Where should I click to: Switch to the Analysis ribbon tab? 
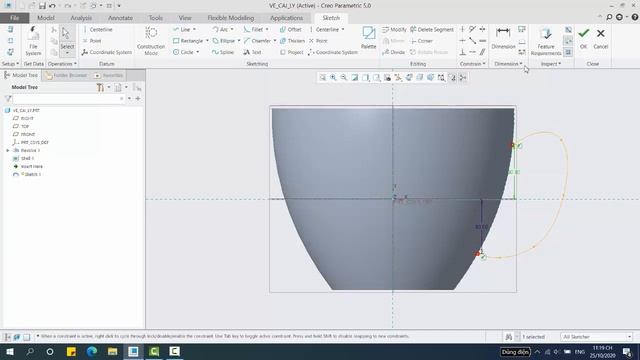[81, 18]
